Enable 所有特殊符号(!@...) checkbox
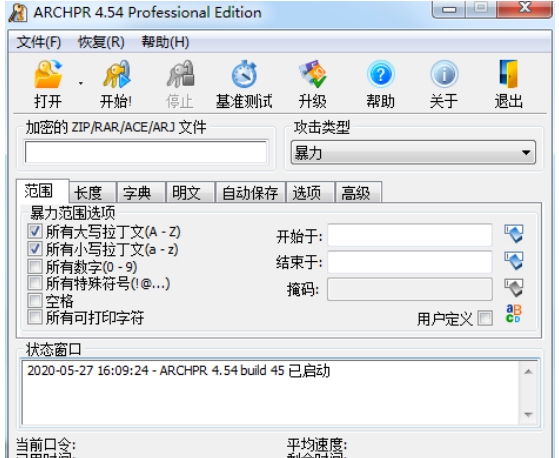559x458 pixels. (35, 283)
